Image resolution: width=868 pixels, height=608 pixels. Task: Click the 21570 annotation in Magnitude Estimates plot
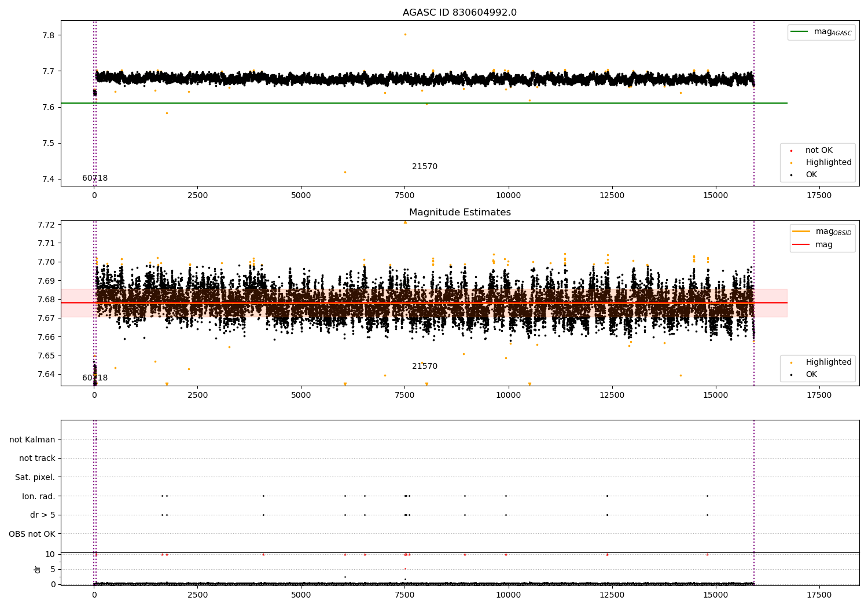(425, 367)
